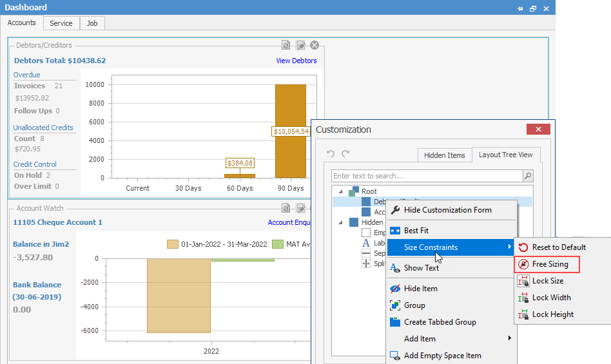Collapse the Root tree node
This screenshot has height=364, width=611.
point(339,191)
